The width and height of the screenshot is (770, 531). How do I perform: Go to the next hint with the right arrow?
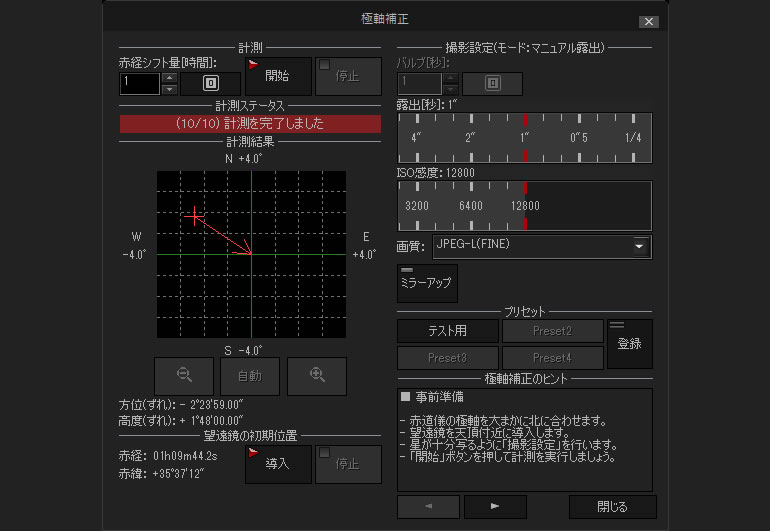coord(495,507)
